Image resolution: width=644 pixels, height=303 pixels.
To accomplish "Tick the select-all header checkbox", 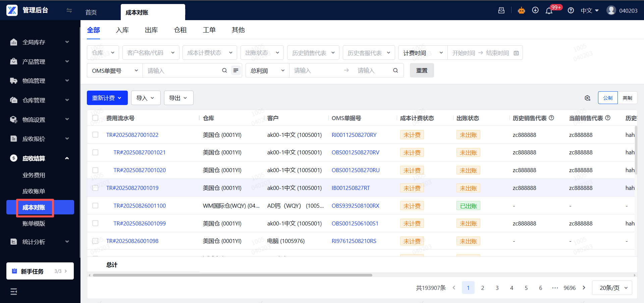I will [x=96, y=118].
